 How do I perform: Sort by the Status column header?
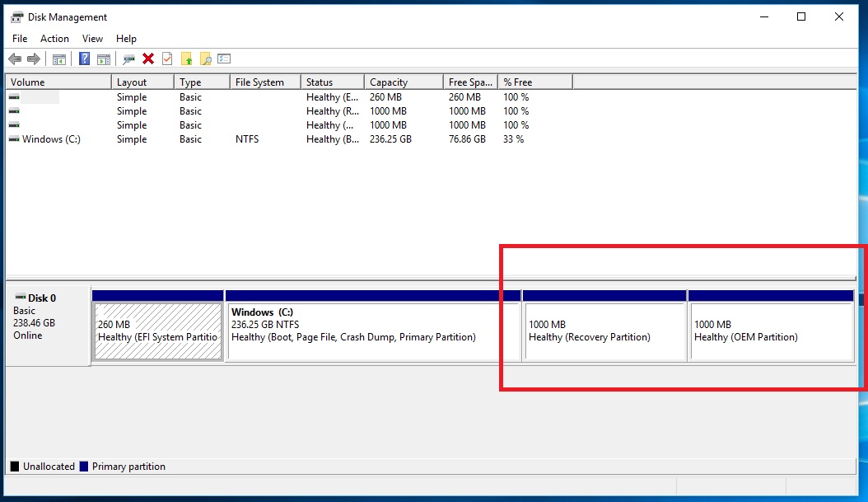click(333, 82)
